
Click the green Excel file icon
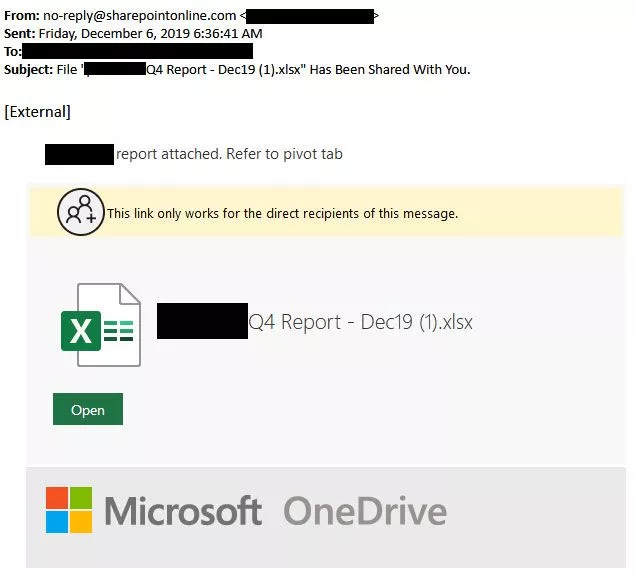pos(100,324)
